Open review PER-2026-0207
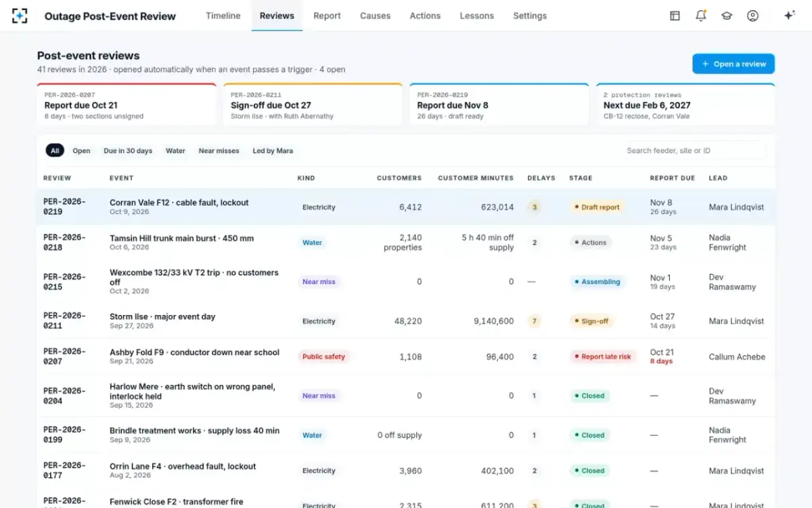Viewport: 812px width, 508px height. tap(64, 356)
